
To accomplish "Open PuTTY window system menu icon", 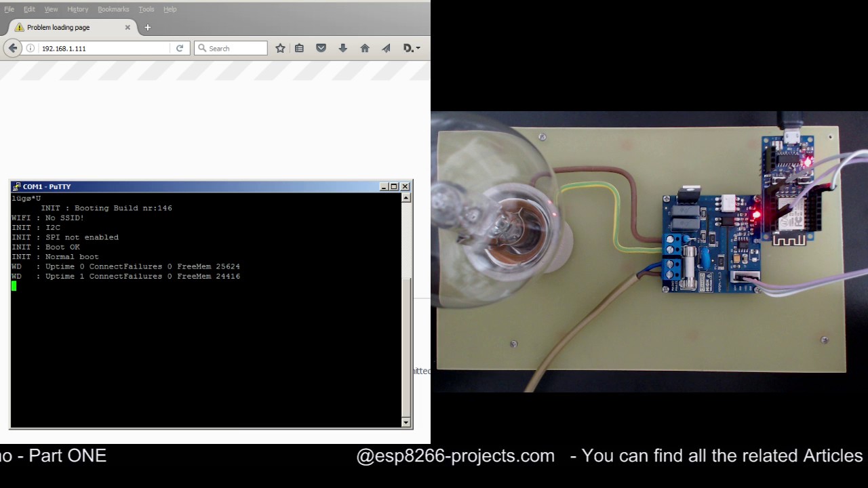I will 17,186.
